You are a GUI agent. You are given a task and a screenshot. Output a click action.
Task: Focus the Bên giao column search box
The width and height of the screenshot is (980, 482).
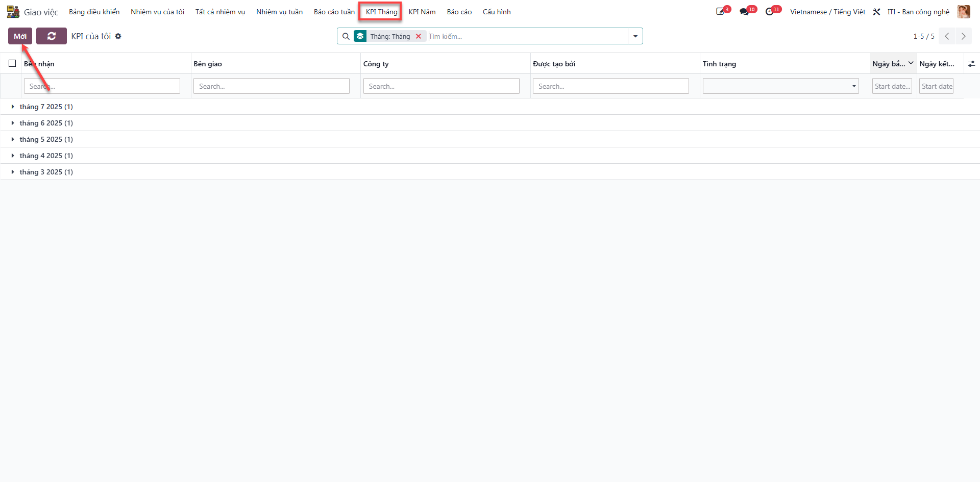pos(272,86)
